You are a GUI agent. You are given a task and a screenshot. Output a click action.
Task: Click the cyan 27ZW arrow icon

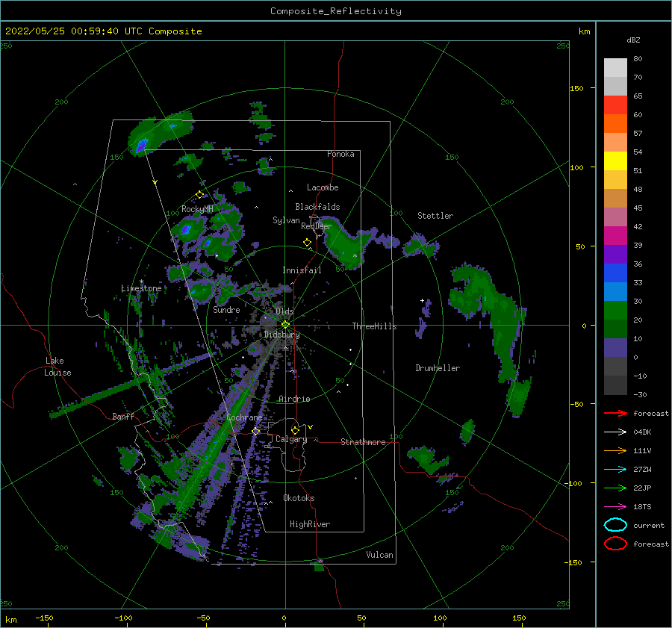point(615,470)
